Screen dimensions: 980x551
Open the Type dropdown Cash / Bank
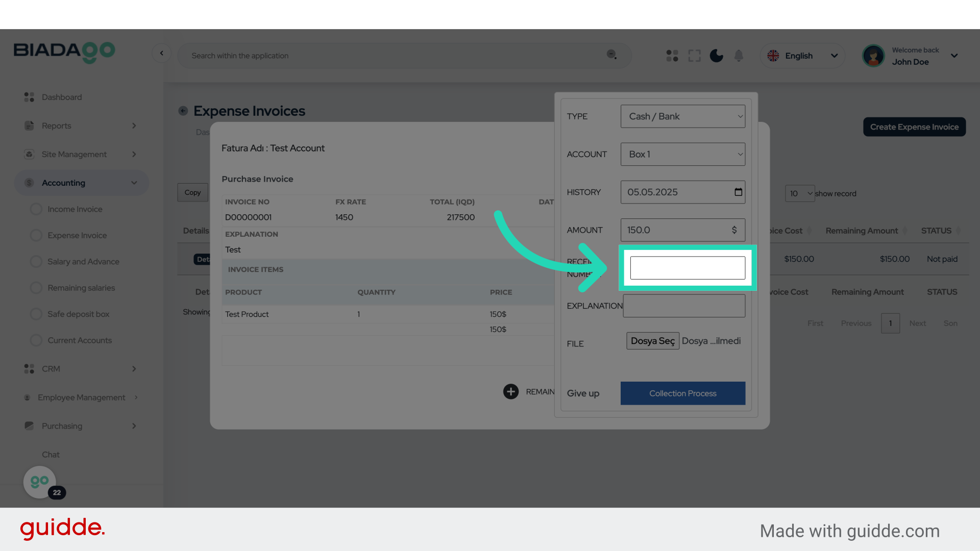pos(682,116)
